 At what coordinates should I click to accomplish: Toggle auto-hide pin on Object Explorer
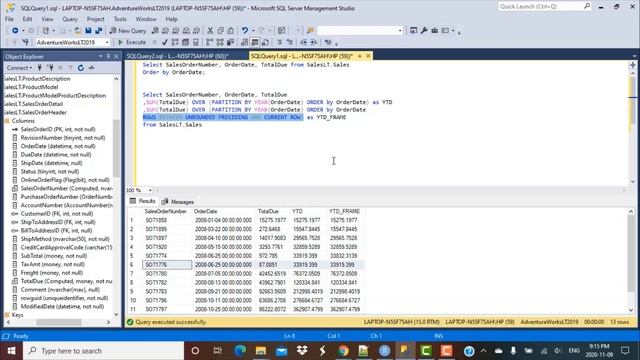click(108, 56)
